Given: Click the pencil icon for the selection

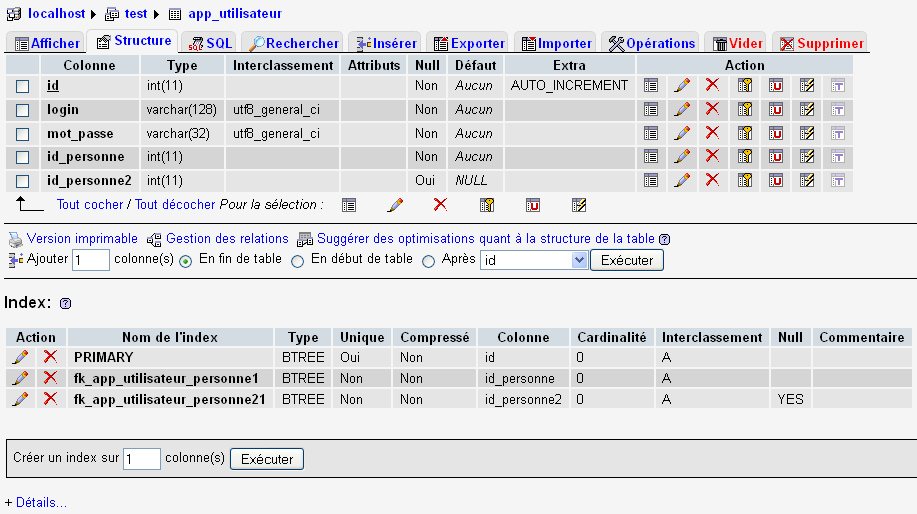Looking at the screenshot, I should (x=395, y=205).
